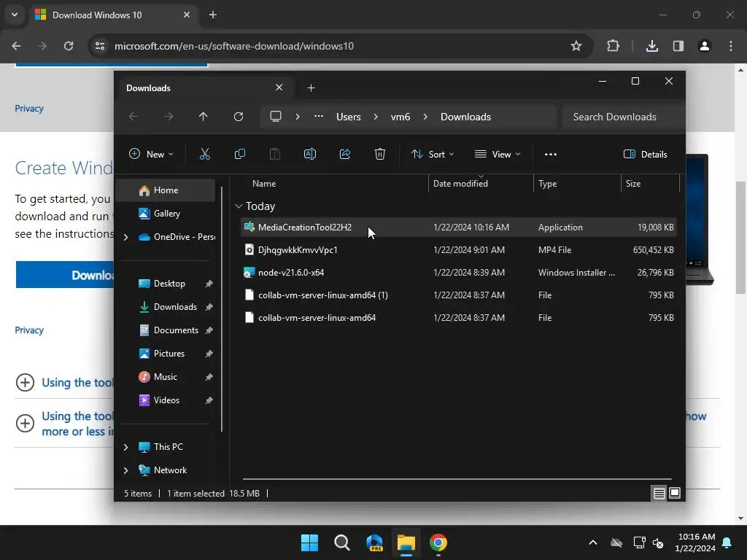Close the Download Windows 10 Chrome tab
The height and width of the screenshot is (560, 747).
[x=187, y=15]
